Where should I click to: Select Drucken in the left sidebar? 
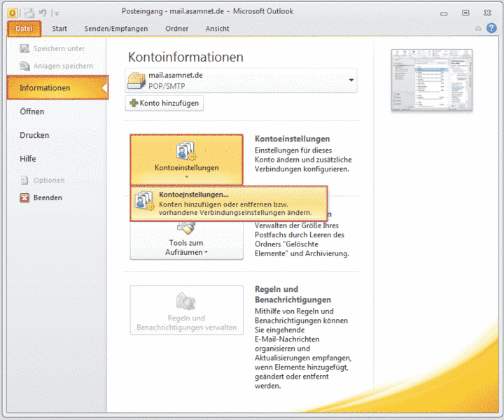coord(34,135)
